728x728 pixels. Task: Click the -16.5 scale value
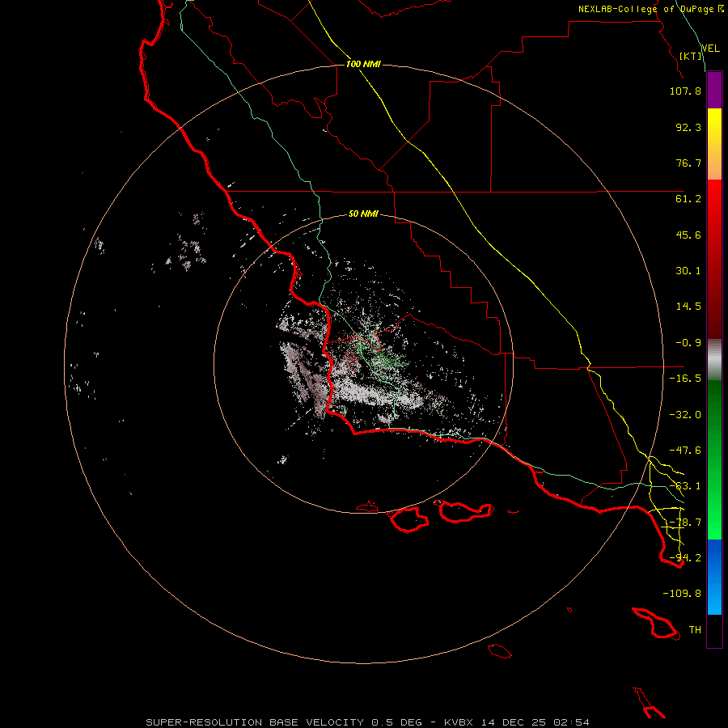pyautogui.click(x=685, y=379)
